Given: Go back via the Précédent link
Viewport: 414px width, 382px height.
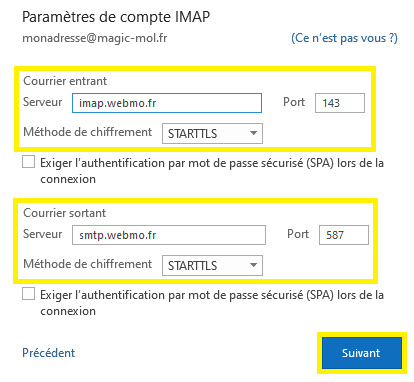Looking at the screenshot, I should point(49,353).
